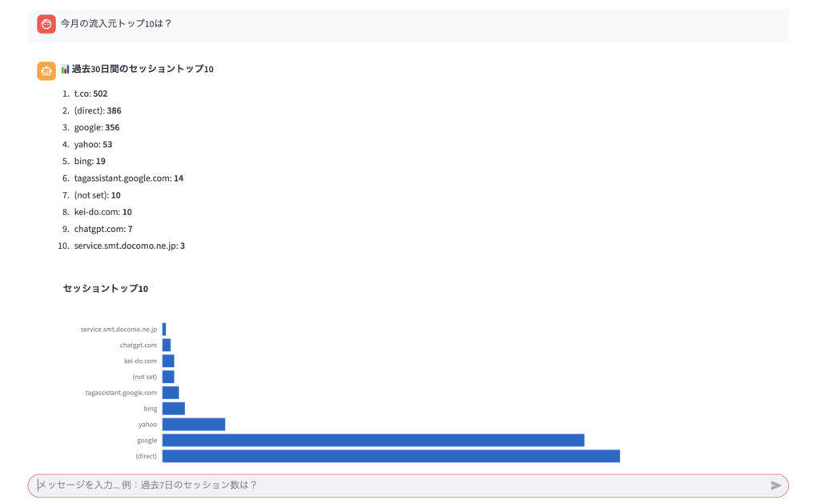The width and height of the screenshot is (820, 504).
Task: Click the t.co: 502 list entry
Action: coord(90,94)
